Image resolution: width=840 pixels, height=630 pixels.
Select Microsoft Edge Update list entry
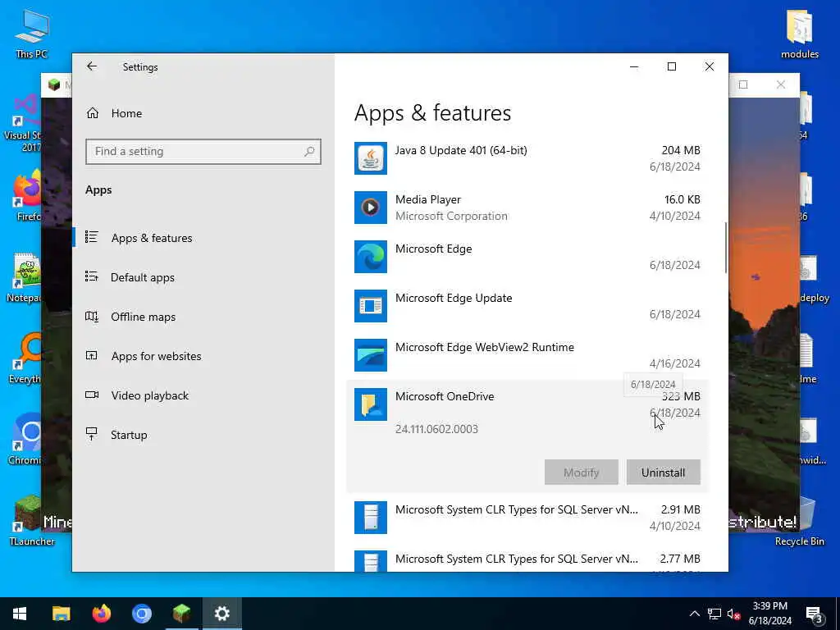[527, 306]
